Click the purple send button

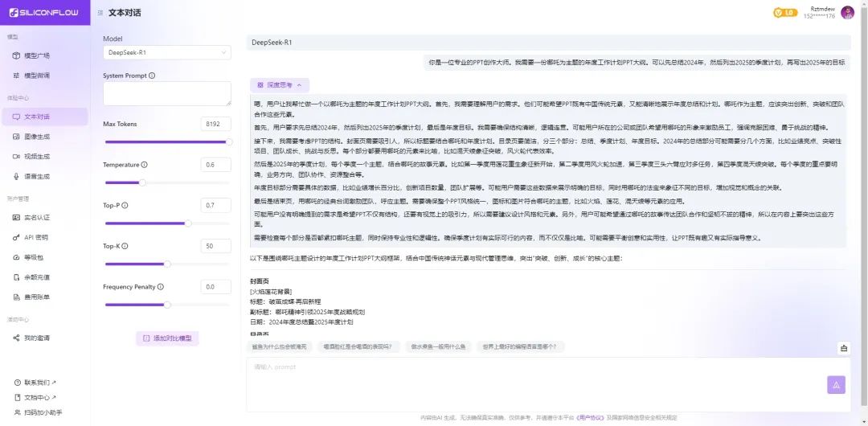pos(836,384)
